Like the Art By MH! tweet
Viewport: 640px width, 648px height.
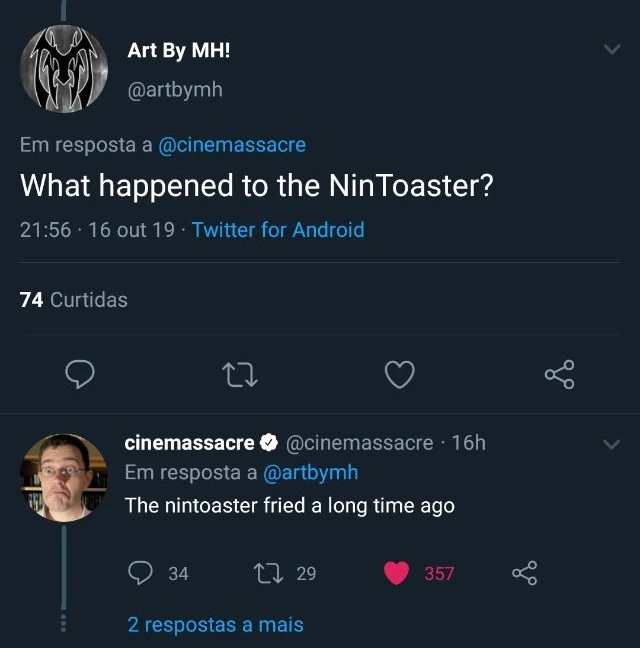(x=400, y=375)
